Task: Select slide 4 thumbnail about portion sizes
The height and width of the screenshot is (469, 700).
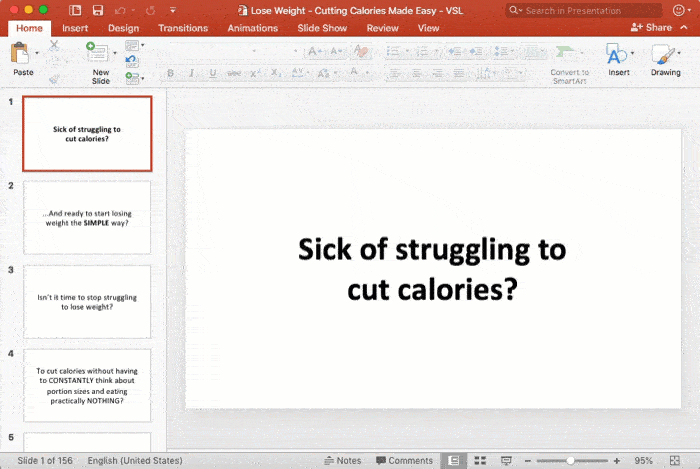Action: tap(87, 386)
